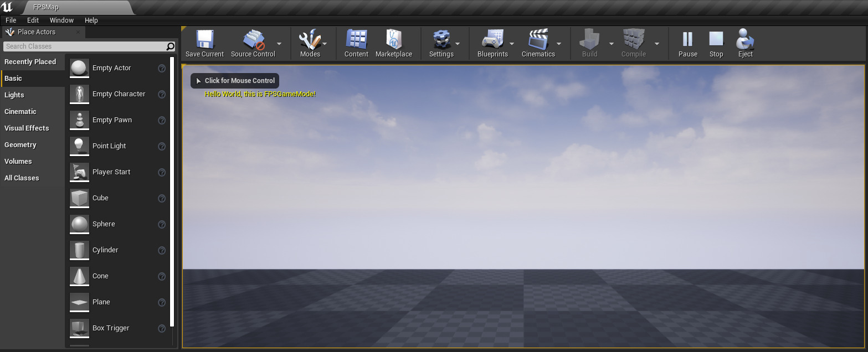Expand the Build options dropdown arrow
868x352 pixels.
coord(612,44)
